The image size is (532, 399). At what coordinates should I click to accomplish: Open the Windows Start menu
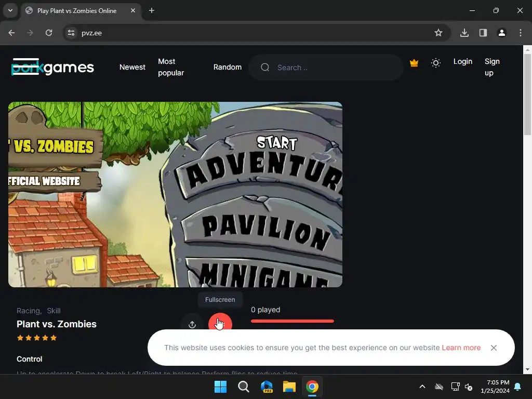220,387
